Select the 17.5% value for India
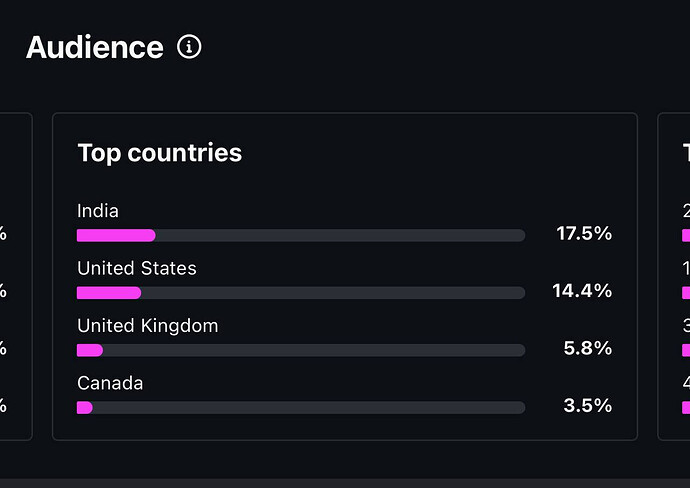 click(x=584, y=233)
